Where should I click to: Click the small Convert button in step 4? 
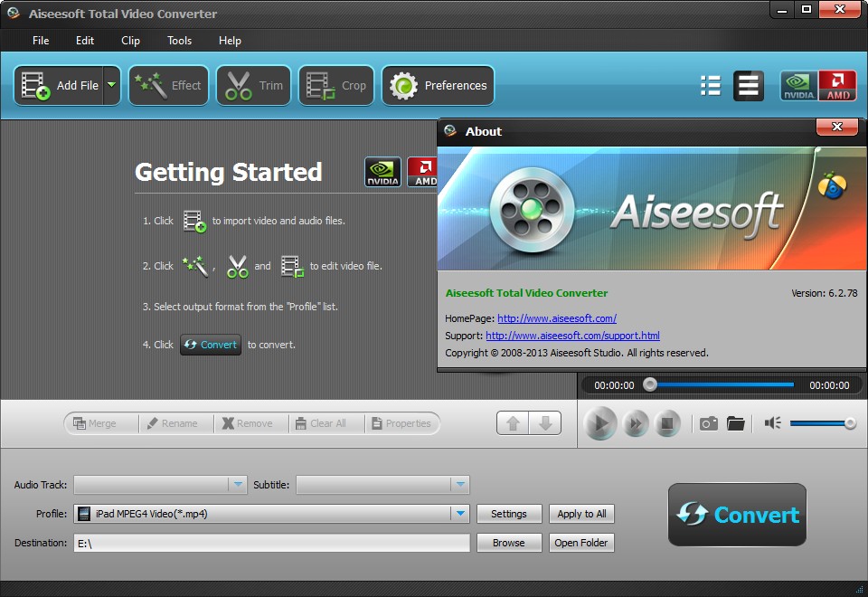[211, 345]
